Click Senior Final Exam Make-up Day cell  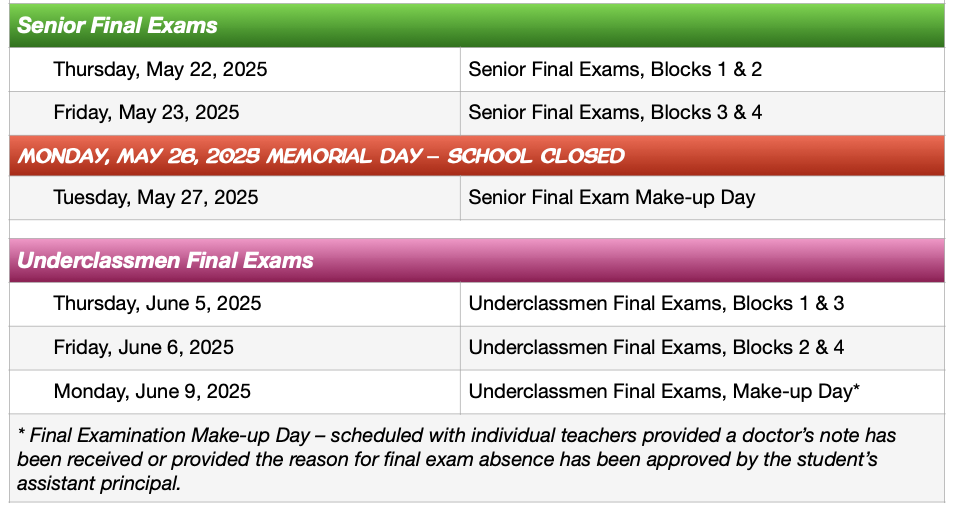pos(702,198)
